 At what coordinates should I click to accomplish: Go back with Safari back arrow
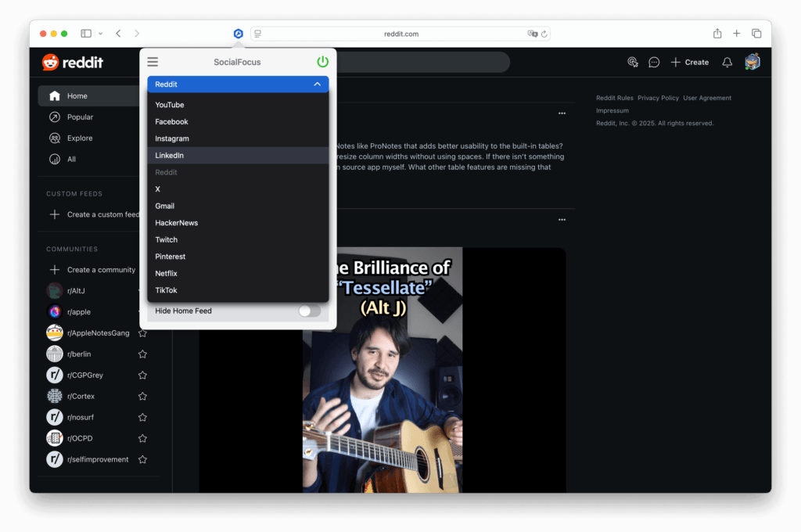[119, 34]
